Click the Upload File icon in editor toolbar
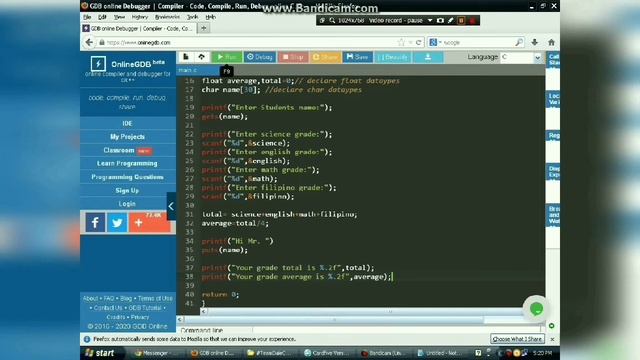640x360 pixels. point(202,57)
